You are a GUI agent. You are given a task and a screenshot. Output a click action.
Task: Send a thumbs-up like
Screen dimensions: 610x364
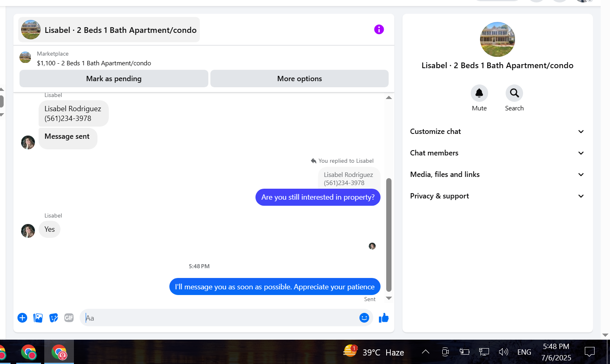coord(384,318)
